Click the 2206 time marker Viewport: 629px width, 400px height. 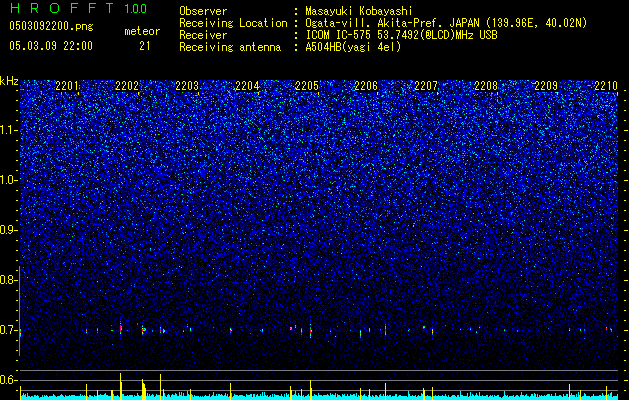pyautogui.click(x=366, y=85)
